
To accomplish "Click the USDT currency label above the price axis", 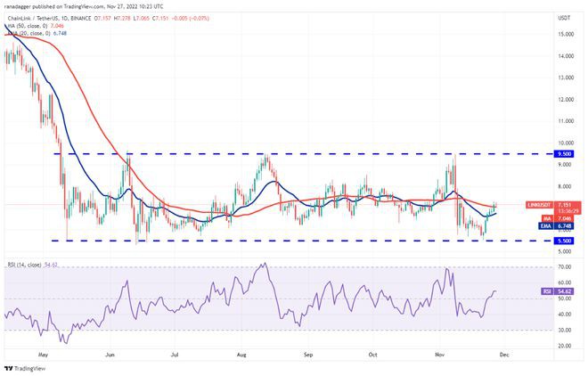I will click(563, 17).
